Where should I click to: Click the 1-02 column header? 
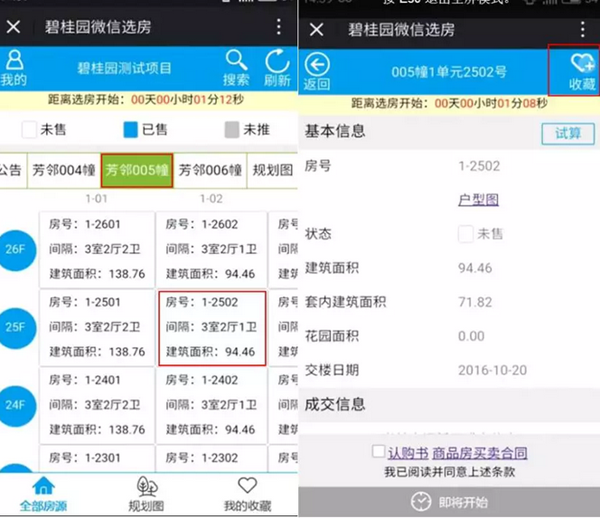pyautogui.click(x=211, y=199)
